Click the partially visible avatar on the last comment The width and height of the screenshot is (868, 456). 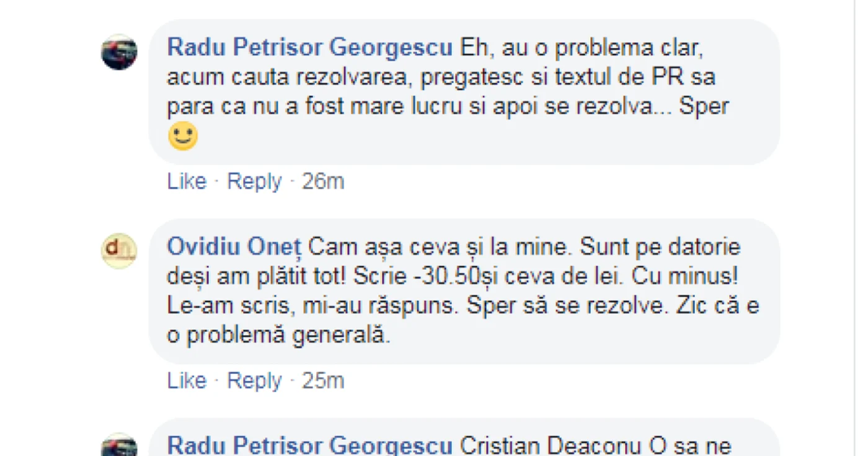pos(119,445)
